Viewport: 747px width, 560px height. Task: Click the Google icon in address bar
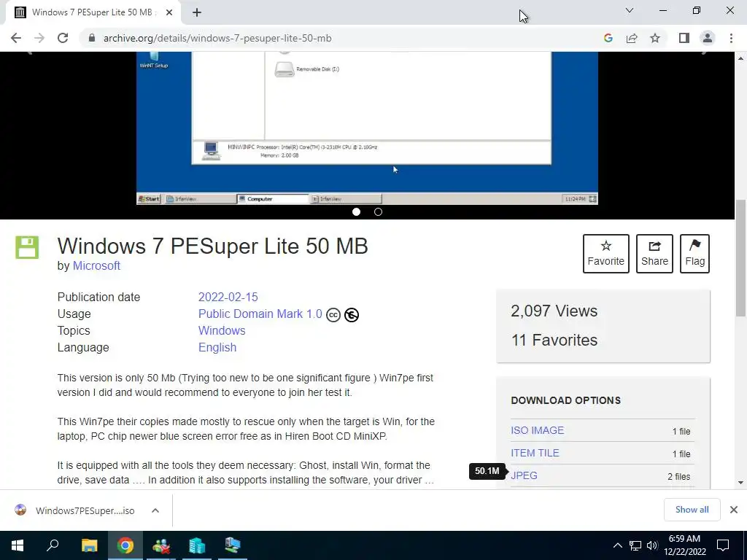click(x=608, y=38)
